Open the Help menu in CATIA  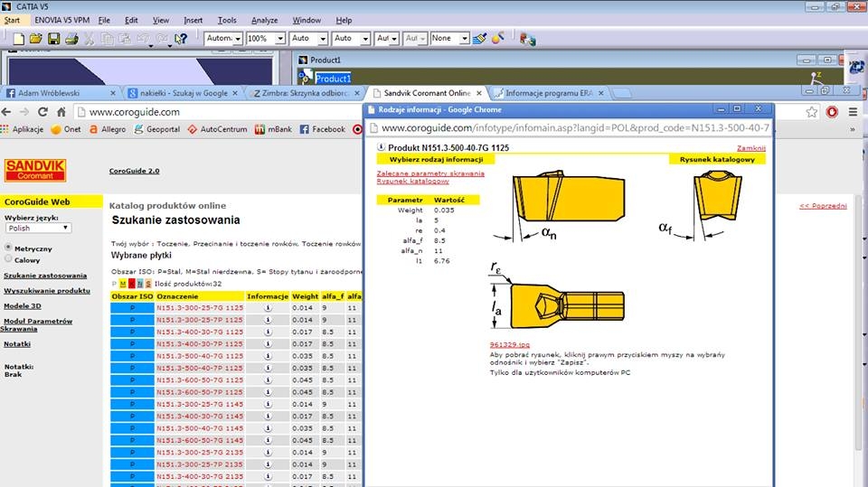pyautogui.click(x=344, y=20)
